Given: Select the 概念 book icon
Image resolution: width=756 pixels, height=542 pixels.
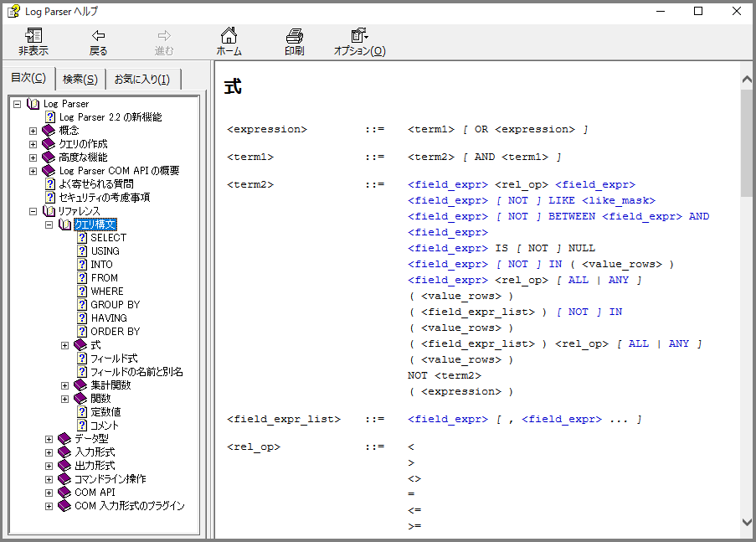Looking at the screenshot, I should click(49, 131).
